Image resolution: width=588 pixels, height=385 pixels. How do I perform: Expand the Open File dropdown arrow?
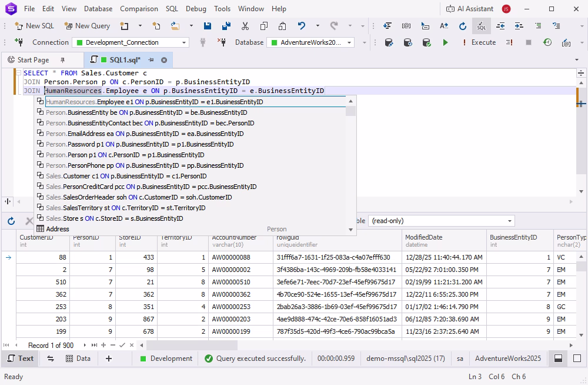[x=191, y=26]
